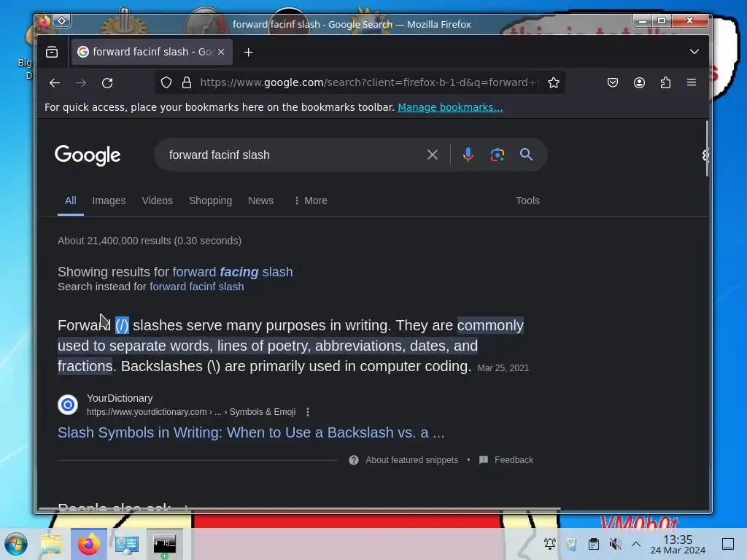Click the horizontal scrollbar at the window bottom
This screenshot has height=560, width=747.
(299, 508)
